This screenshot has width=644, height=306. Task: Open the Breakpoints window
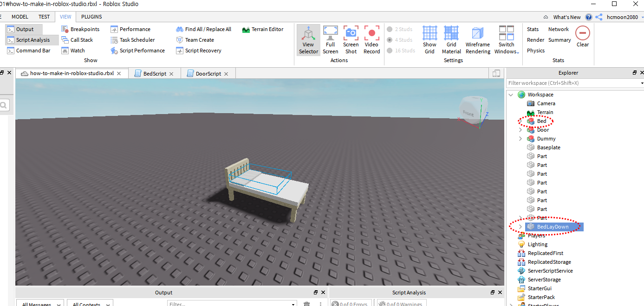coord(80,29)
